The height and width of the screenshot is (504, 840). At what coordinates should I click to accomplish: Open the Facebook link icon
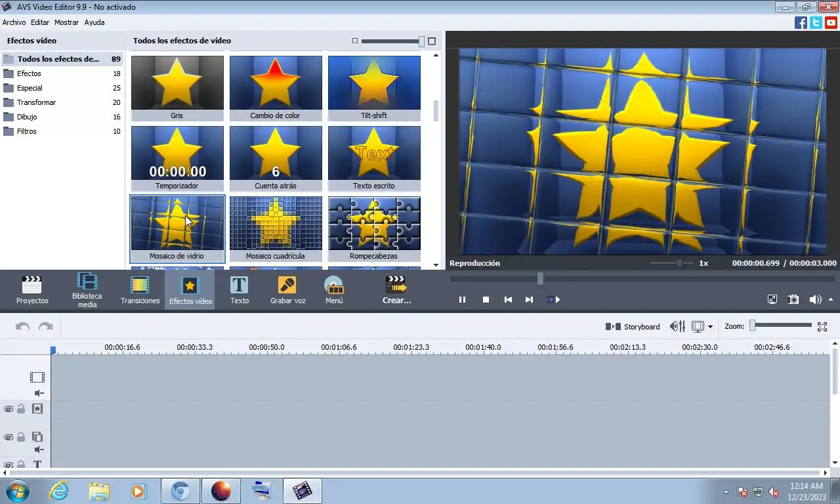pyautogui.click(x=801, y=23)
